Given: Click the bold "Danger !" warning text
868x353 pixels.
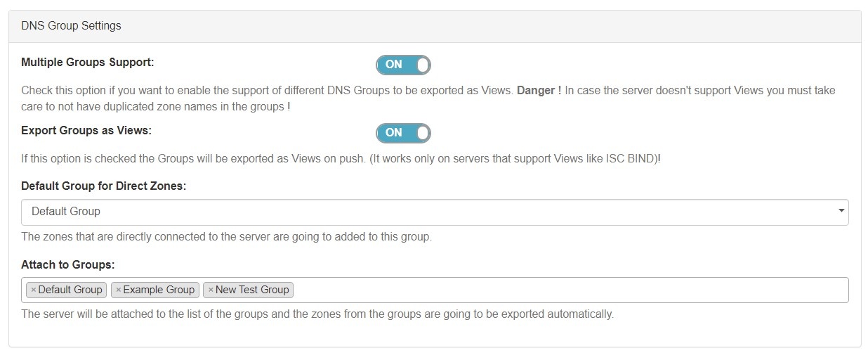Looking at the screenshot, I should point(539,91).
